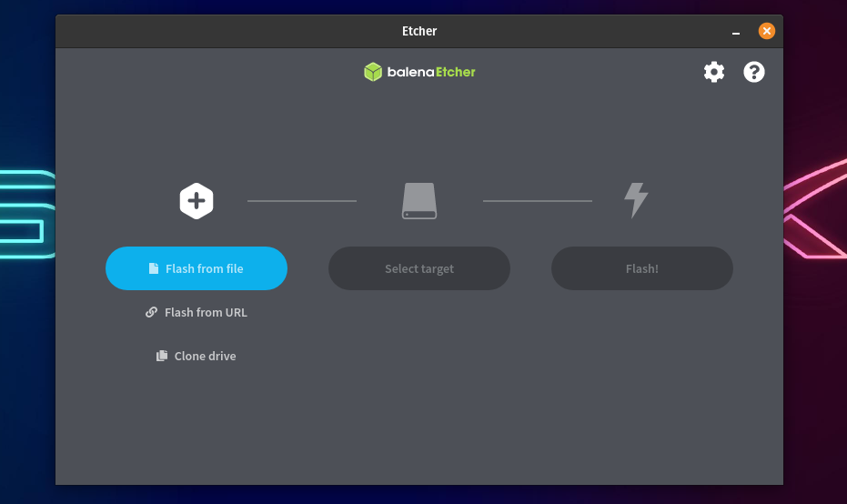The height and width of the screenshot is (504, 847).
Task: Click the white hexagon plus icon
Action: pos(197,201)
